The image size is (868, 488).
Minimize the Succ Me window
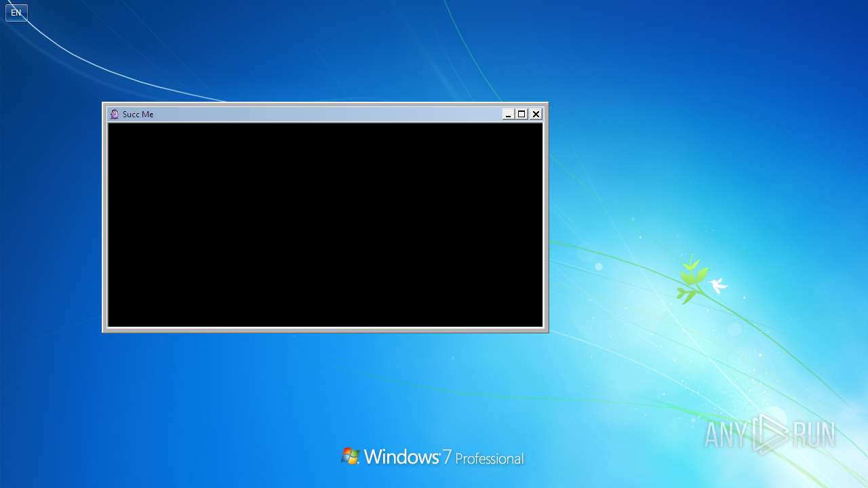click(508, 115)
